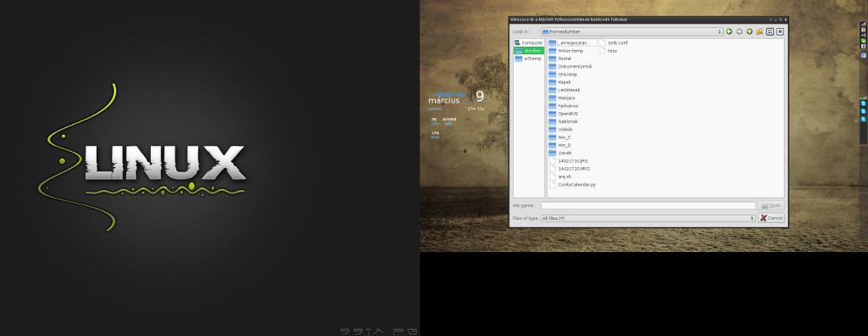The width and height of the screenshot is (868, 336).
Task: Select the Manjaro folder
Action: (562, 98)
